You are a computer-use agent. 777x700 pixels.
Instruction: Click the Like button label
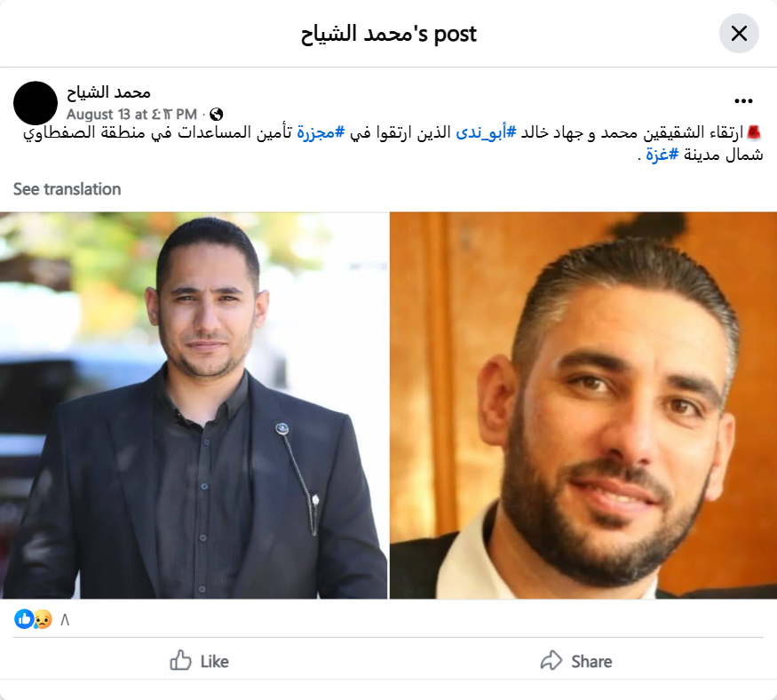coord(215,662)
